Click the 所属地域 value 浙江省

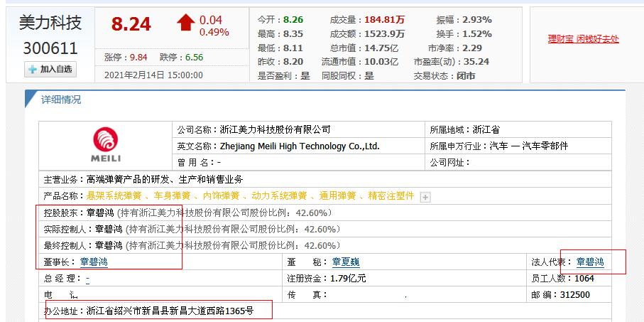486,130
